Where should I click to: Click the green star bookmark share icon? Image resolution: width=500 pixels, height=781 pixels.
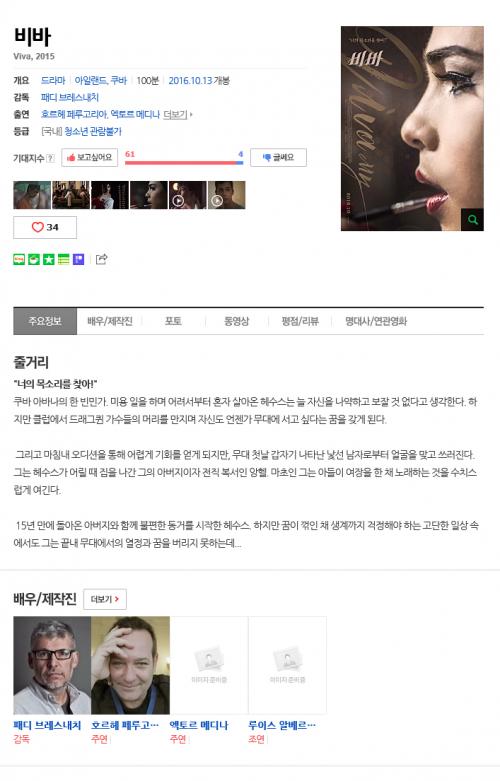[x=49, y=260]
